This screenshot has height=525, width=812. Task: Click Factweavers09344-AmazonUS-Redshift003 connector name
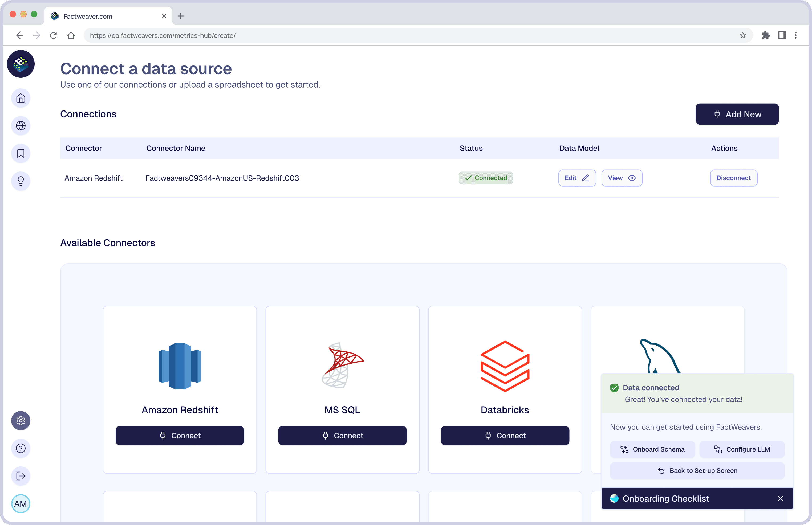point(222,178)
